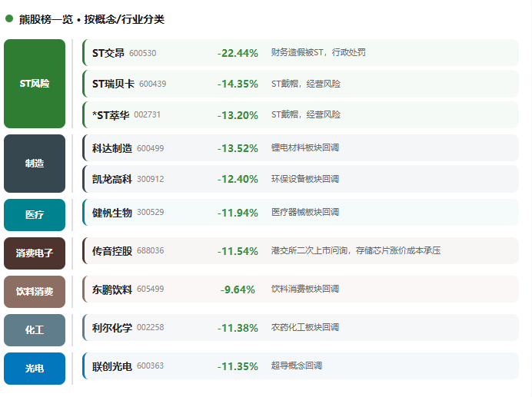Click the -13.20% change value
532x397 pixels.
(x=238, y=115)
